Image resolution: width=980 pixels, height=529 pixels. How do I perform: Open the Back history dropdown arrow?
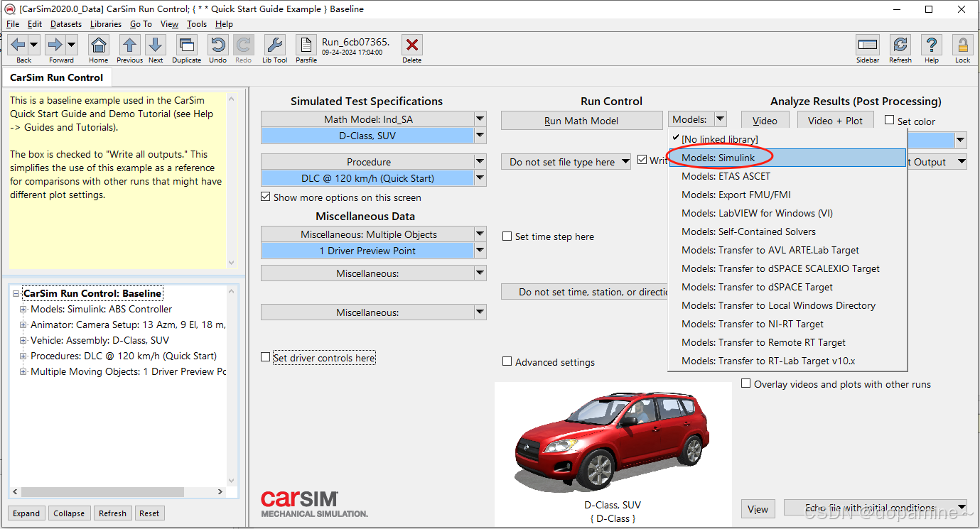34,45
